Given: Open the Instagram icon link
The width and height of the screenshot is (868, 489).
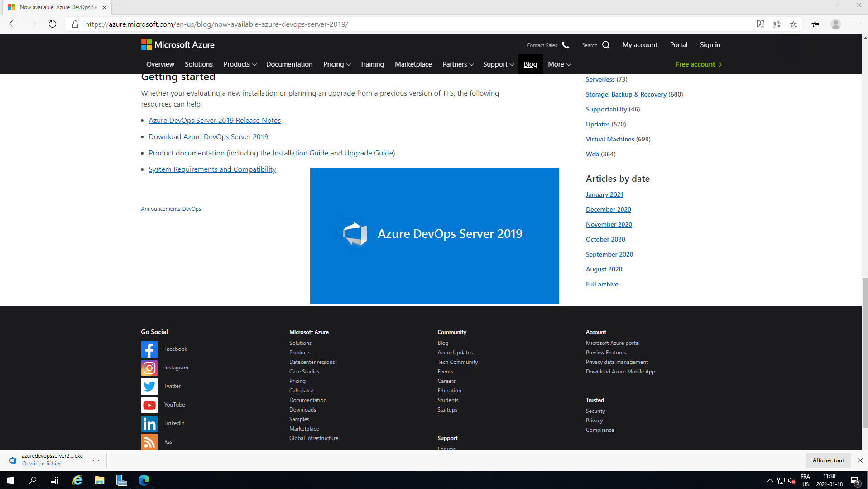Looking at the screenshot, I should click(149, 368).
